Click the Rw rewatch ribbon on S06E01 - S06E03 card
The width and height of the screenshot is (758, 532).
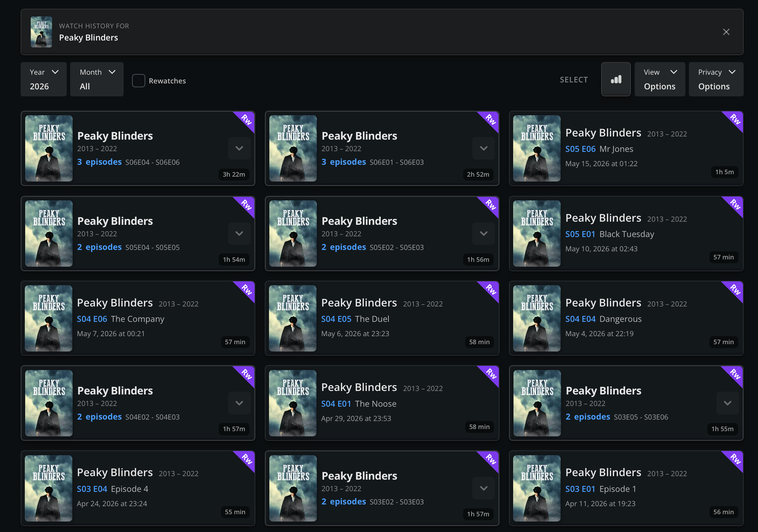[x=490, y=120]
